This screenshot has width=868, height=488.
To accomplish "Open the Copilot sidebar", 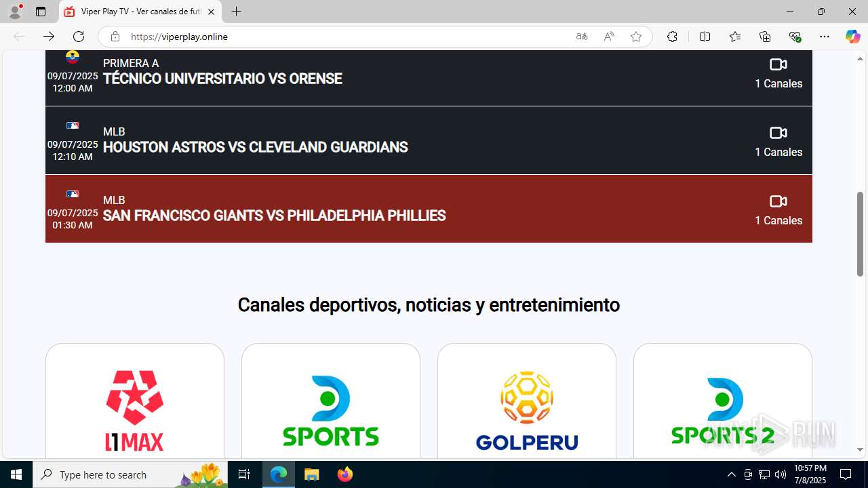I will (852, 37).
